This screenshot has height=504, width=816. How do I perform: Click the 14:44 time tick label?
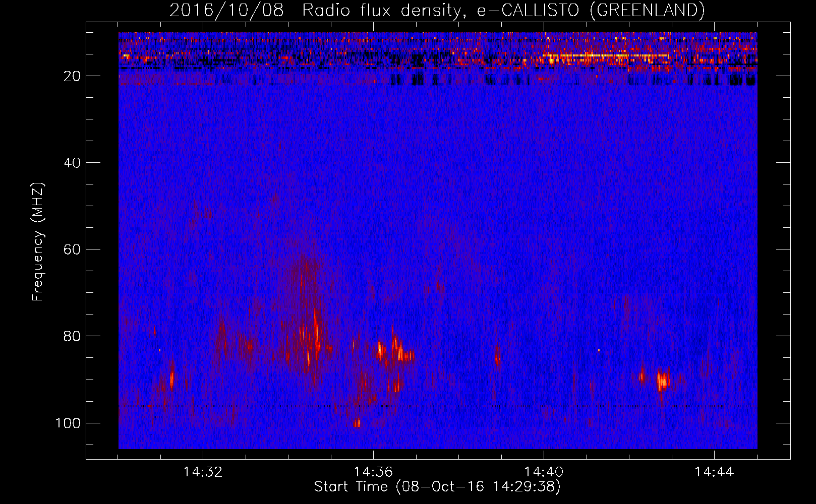click(x=714, y=472)
